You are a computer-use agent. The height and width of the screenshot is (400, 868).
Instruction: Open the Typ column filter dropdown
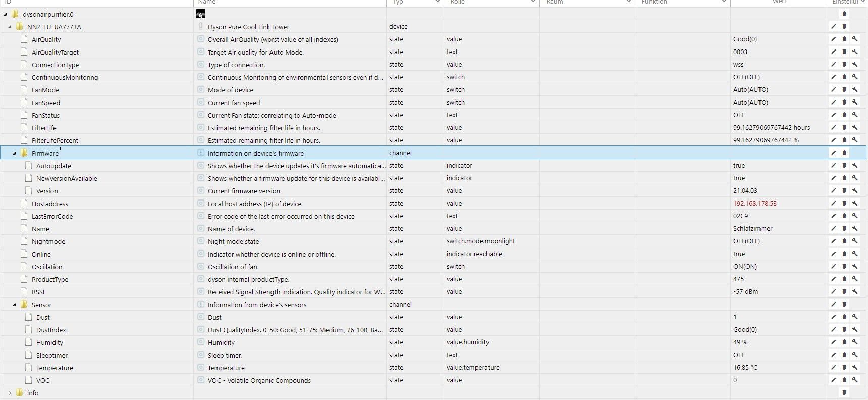[437, 2]
